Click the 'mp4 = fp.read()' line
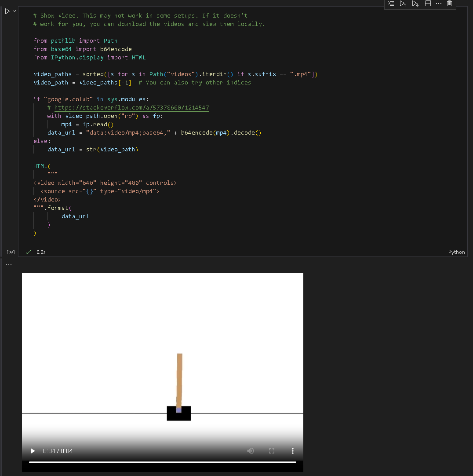473x476 pixels. (x=87, y=124)
